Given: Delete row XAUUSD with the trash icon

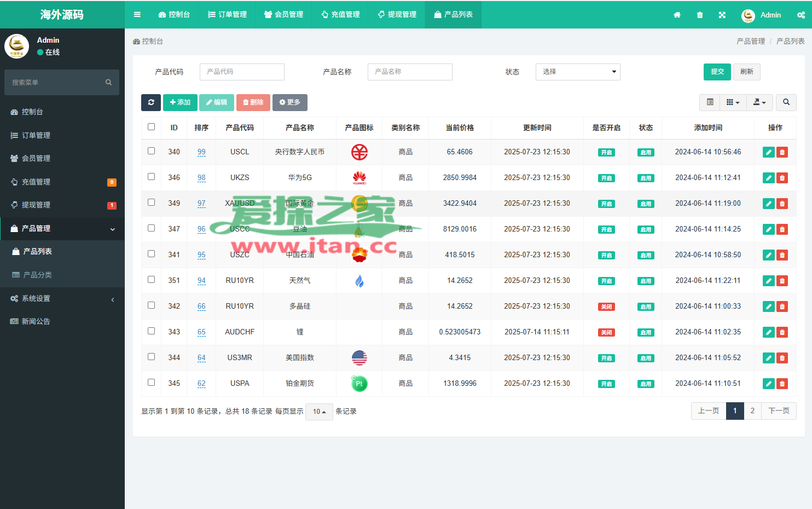Looking at the screenshot, I should coord(782,204).
